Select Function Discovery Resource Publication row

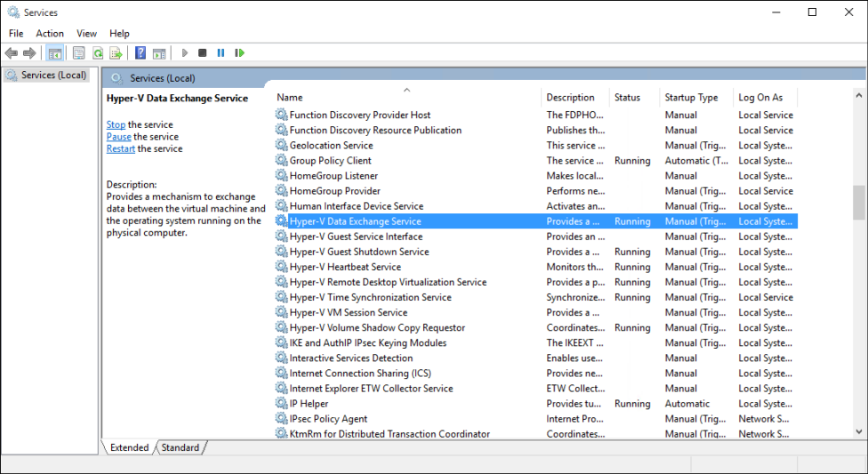pos(536,130)
